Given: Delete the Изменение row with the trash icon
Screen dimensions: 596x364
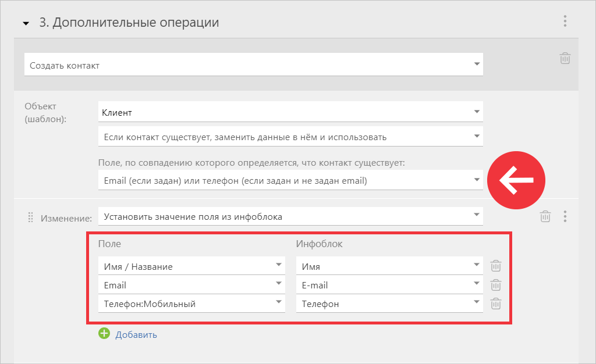Looking at the screenshot, I should (545, 216).
